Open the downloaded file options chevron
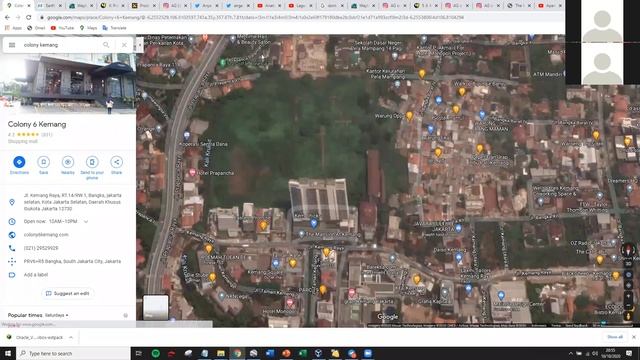 (71, 338)
